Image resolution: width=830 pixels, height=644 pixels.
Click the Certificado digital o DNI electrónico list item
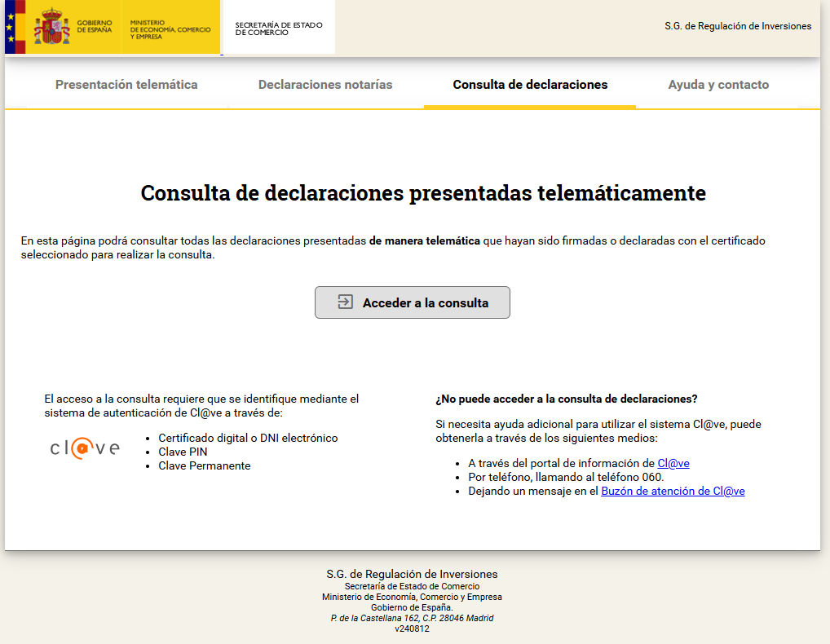(248, 438)
